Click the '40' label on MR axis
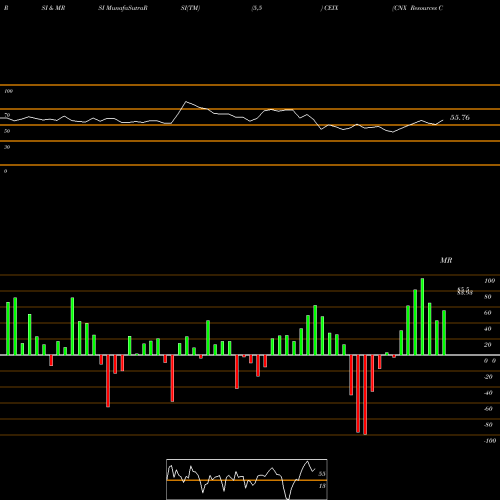The image size is (500, 500). (x=488, y=329)
